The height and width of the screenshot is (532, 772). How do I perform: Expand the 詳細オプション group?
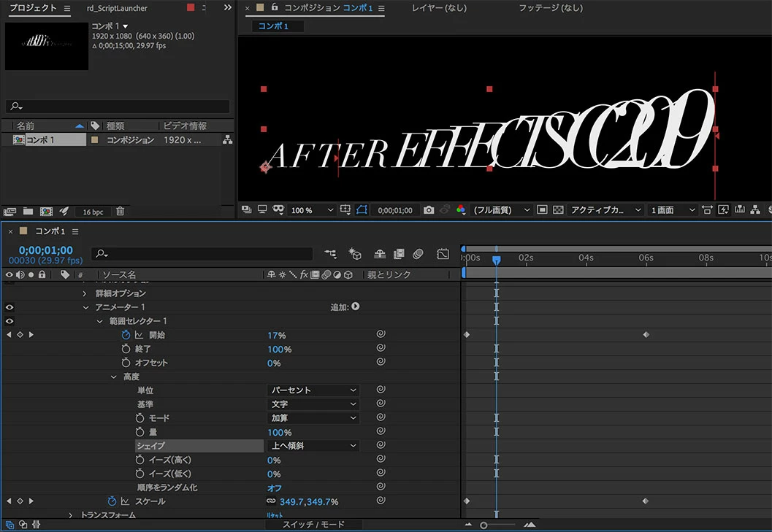pos(85,293)
